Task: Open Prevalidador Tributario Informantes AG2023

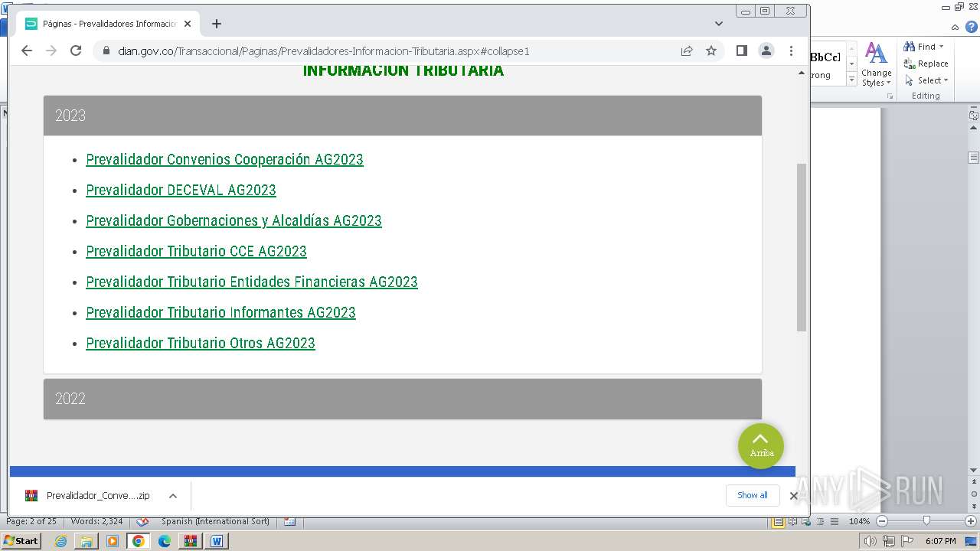Action: (x=220, y=312)
